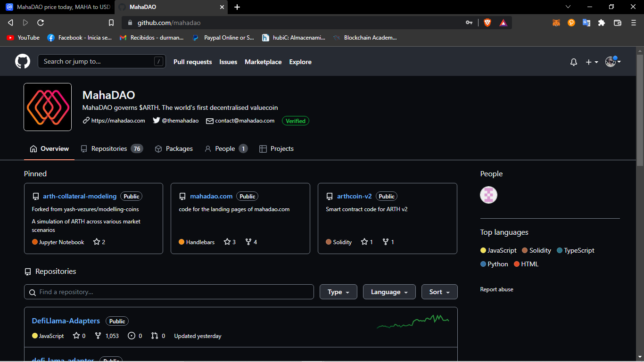
Task: Open the Google Translate extension icon
Action: [586, 23]
